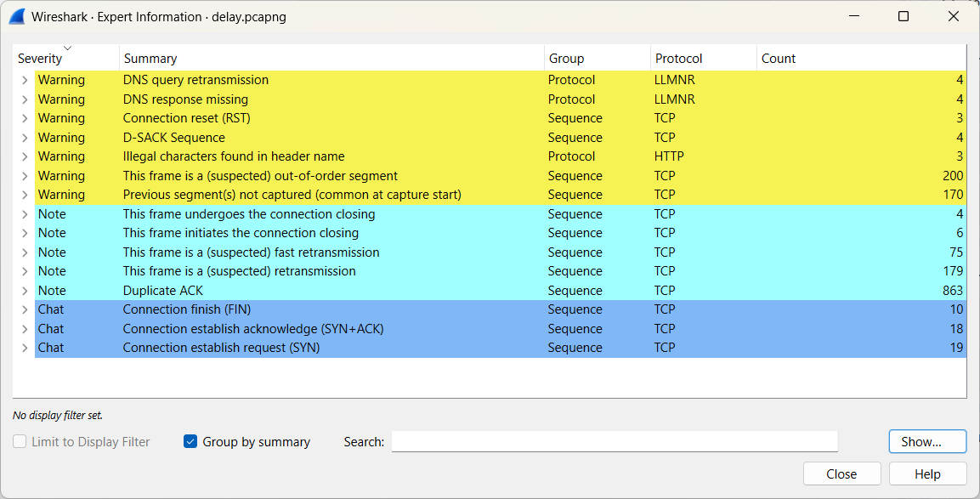The height and width of the screenshot is (499, 980).
Task: Expand the Illegal characters in header row
Action: point(25,156)
